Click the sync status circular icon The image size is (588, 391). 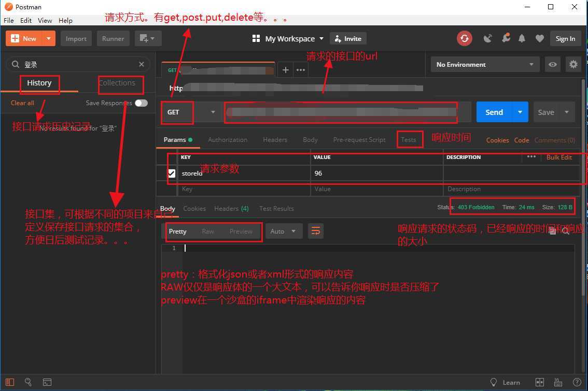[464, 38]
